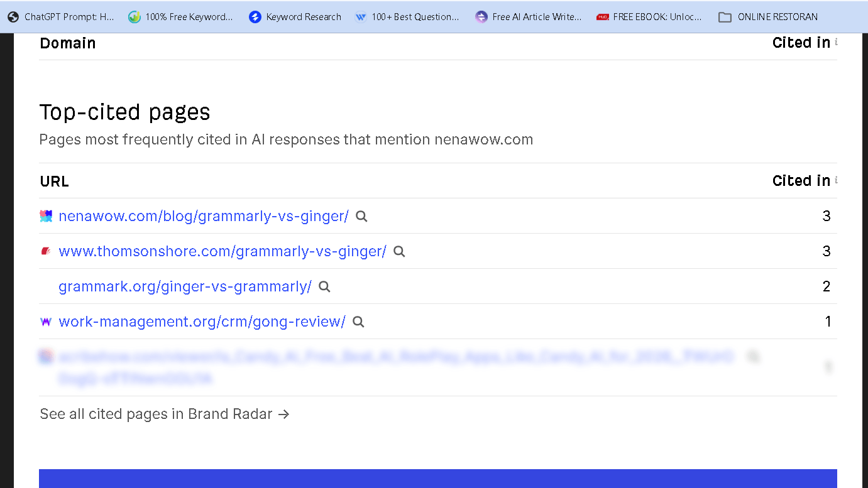Open nenawow.com grammarly-vs-ginger link
The height and width of the screenshot is (488, 868).
pyautogui.click(x=204, y=216)
